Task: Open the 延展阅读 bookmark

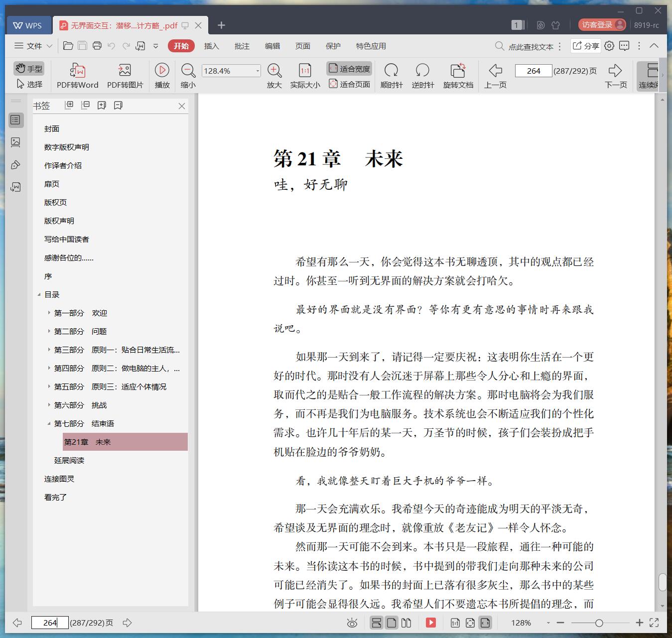Action: 69,460
